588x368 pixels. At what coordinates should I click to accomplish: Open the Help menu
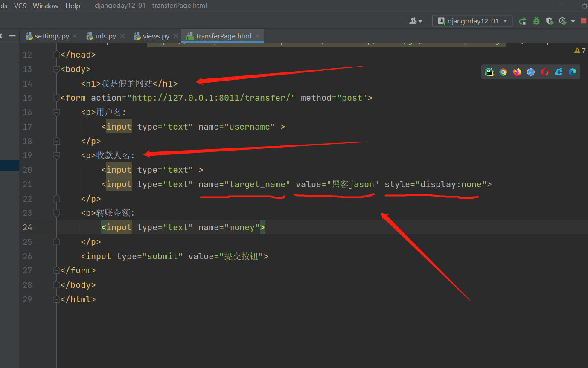click(73, 6)
